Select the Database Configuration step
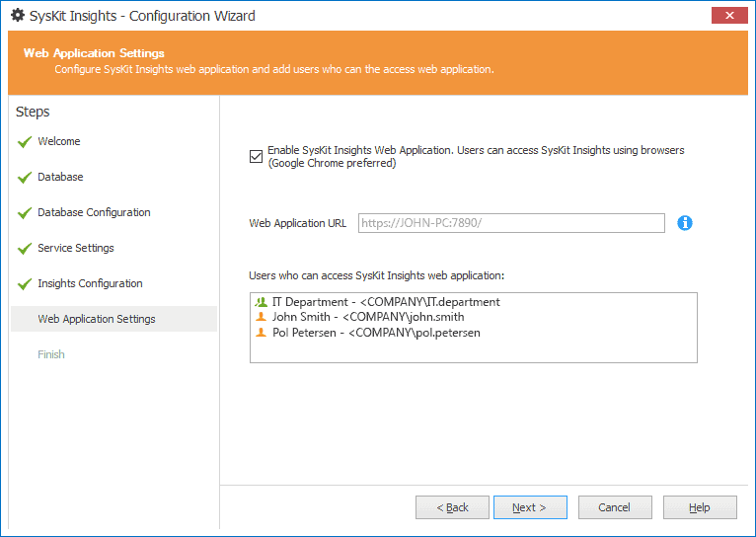 (x=94, y=212)
